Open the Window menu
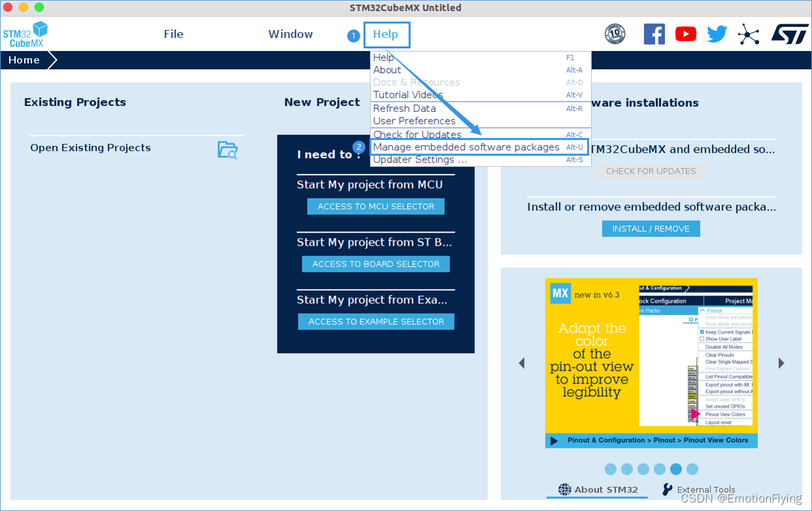The width and height of the screenshot is (812, 511). pyautogui.click(x=291, y=34)
